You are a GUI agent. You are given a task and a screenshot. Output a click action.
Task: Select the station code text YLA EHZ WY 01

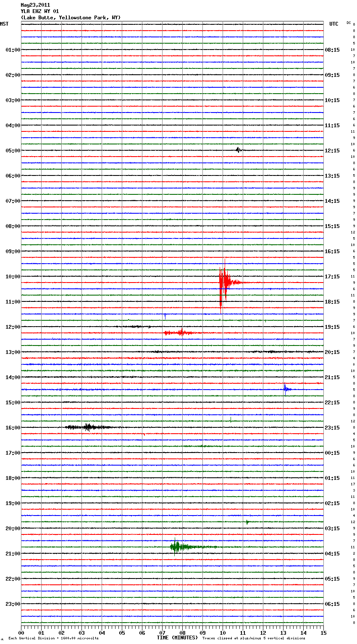coord(40,11)
